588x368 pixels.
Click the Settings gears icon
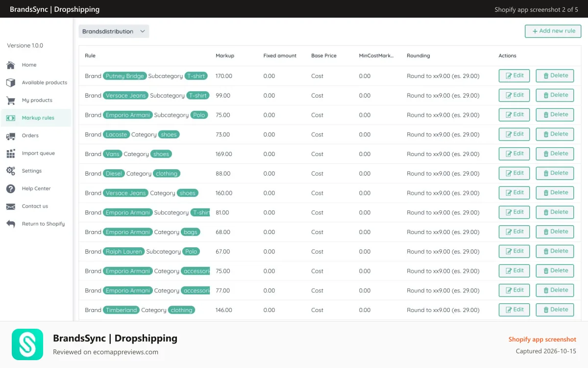pyautogui.click(x=11, y=171)
